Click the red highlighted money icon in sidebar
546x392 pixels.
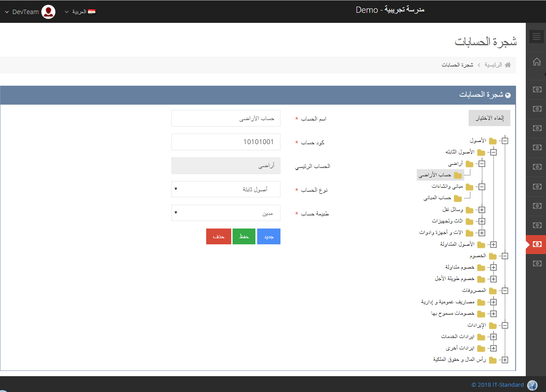tap(537, 244)
